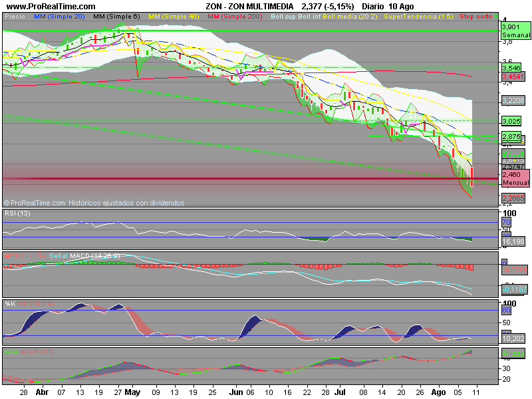The height and width of the screenshot is (399, 532).
Task: Click the green '47,883' ADX value tag
Action: [513, 353]
